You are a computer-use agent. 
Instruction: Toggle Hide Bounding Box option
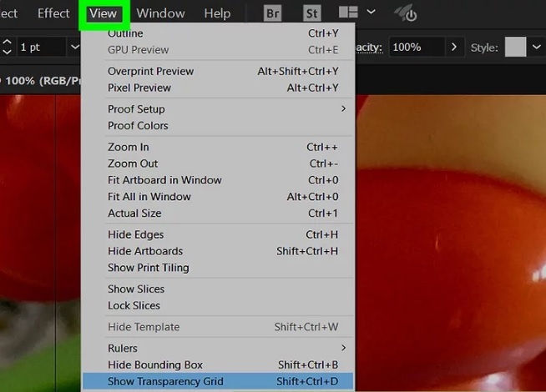[x=219, y=364]
